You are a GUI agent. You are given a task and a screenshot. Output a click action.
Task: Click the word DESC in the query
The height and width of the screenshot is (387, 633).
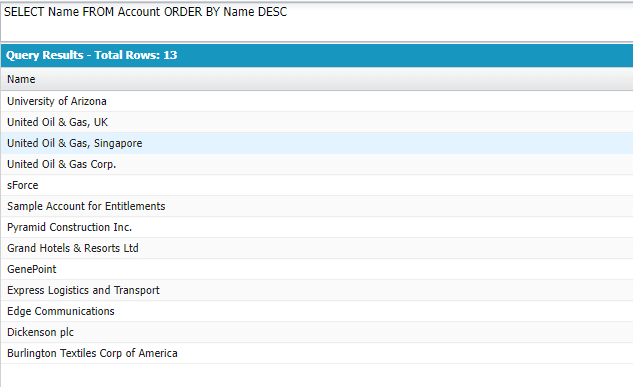(x=272, y=12)
